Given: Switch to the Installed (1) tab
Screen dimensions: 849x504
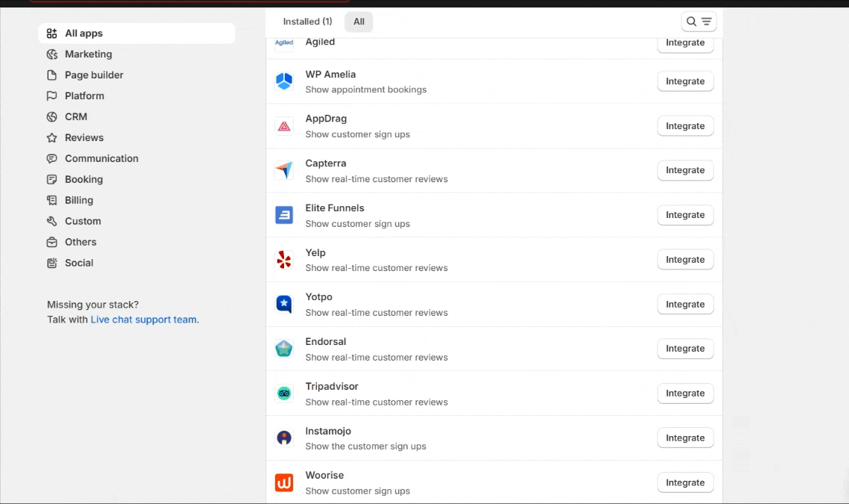Looking at the screenshot, I should click(308, 22).
